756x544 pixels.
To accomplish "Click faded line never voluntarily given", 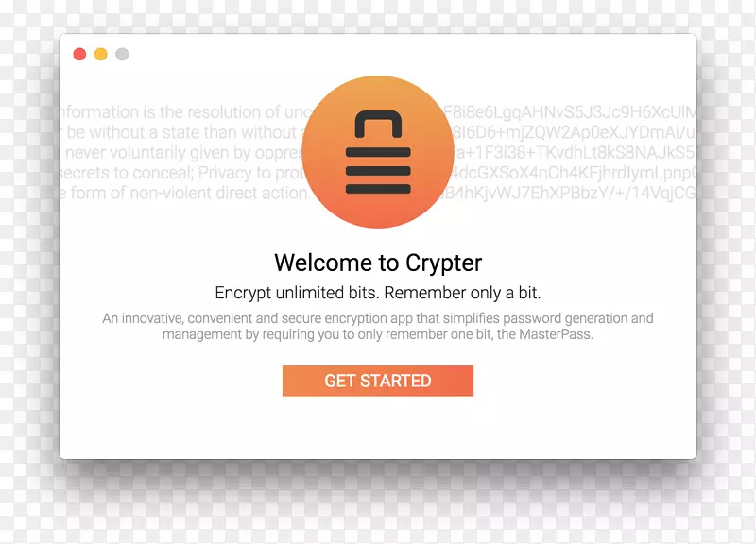I will tap(181, 153).
